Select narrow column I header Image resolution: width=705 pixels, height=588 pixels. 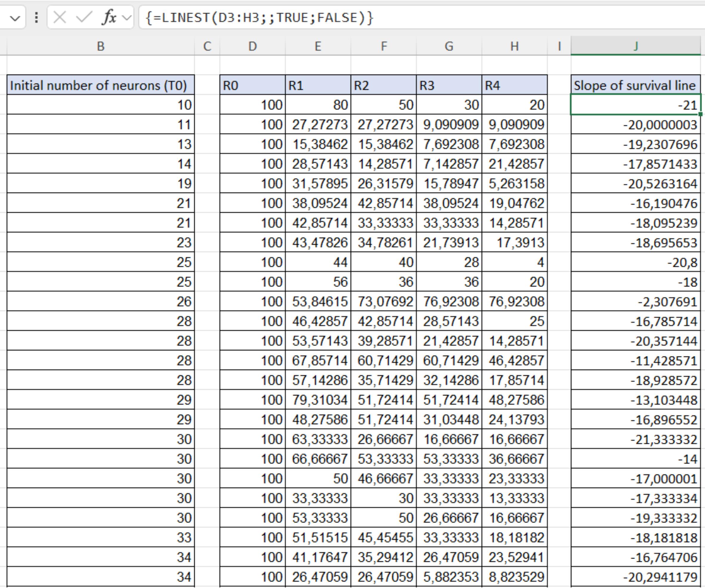[x=559, y=46]
